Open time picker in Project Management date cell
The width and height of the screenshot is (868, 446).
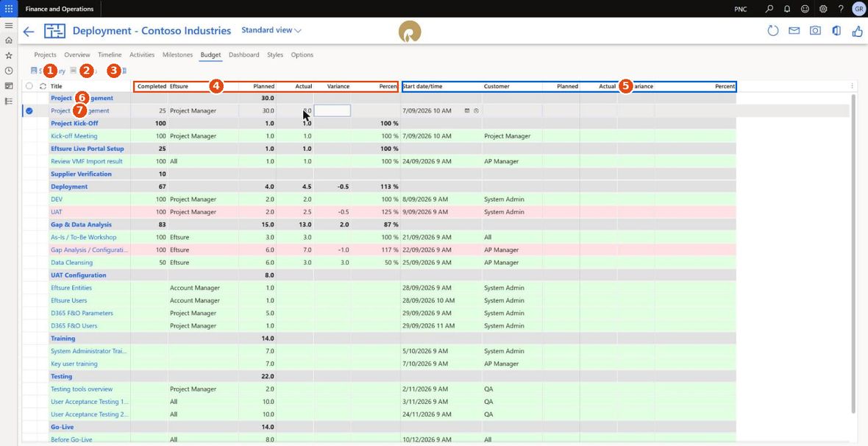[x=476, y=111]
